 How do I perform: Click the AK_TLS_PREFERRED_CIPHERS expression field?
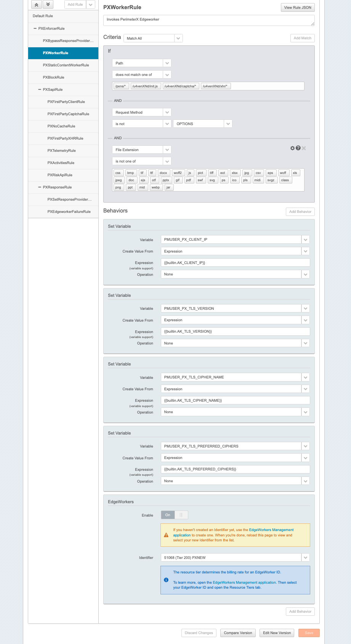pos(235,469)
